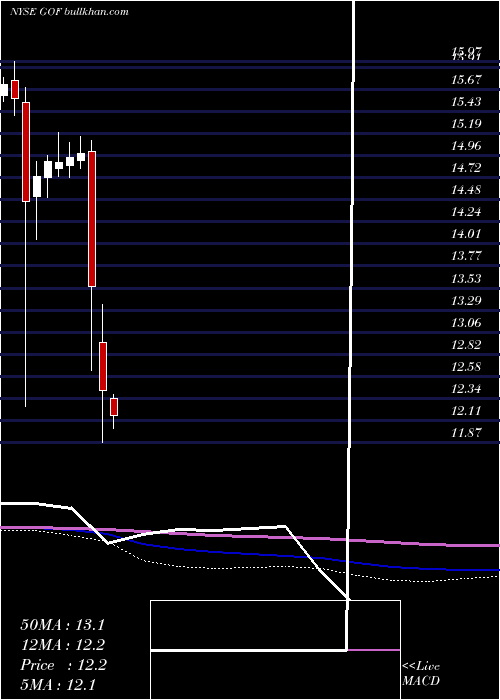
Task: Click the large red candle falling to 13.53
Action: (x=92, y=219)
